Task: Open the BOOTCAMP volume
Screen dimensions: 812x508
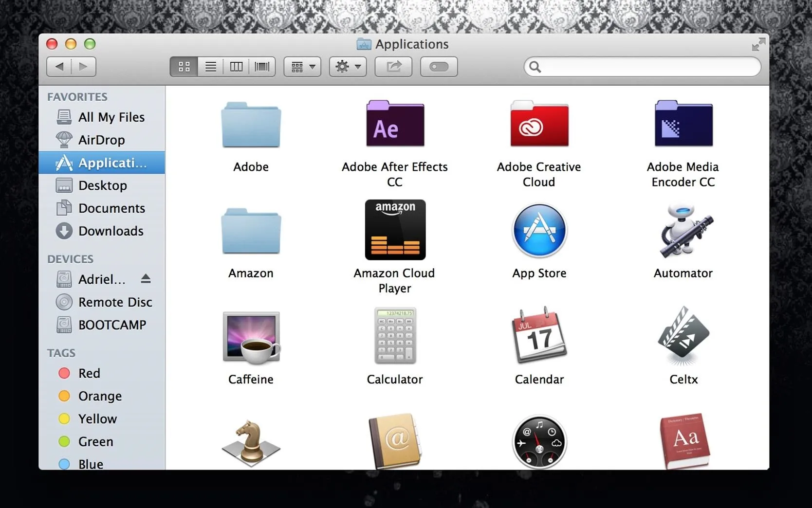Action: coord(102,325)
